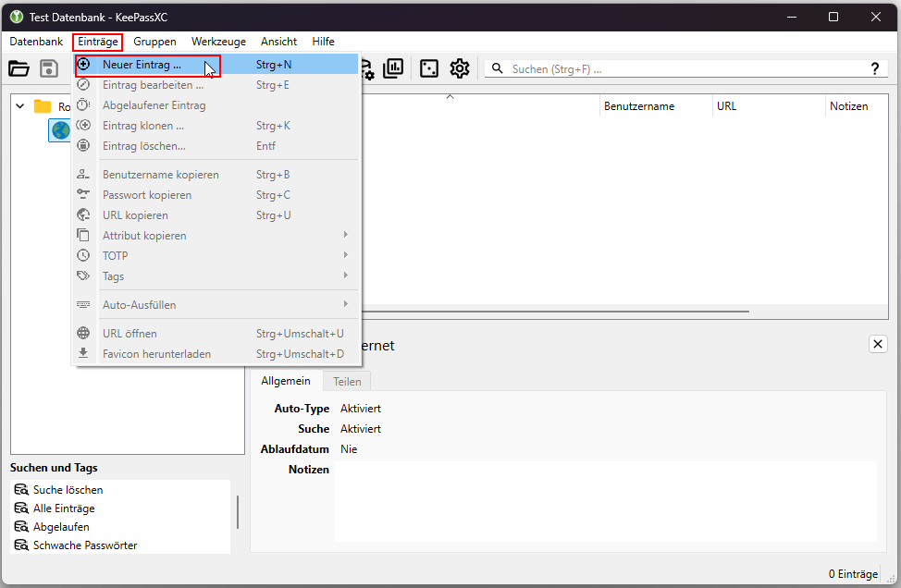This screenshot has width=901, height=588.
Task: Open password generator dice icon
Action: tap(429, 68)
